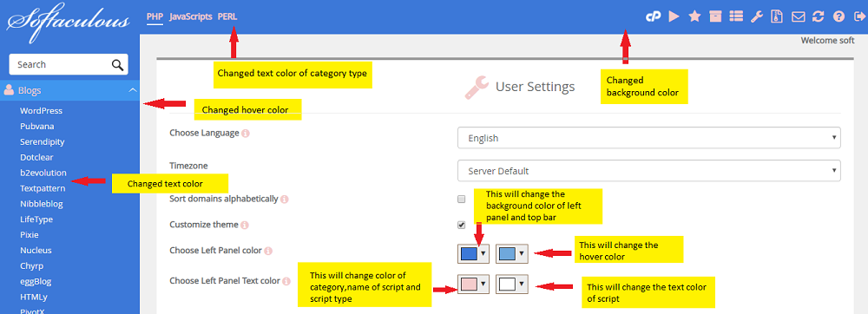
Task: Open b2evolution script link
Action: pyautogui.click(x=43, y=173)
